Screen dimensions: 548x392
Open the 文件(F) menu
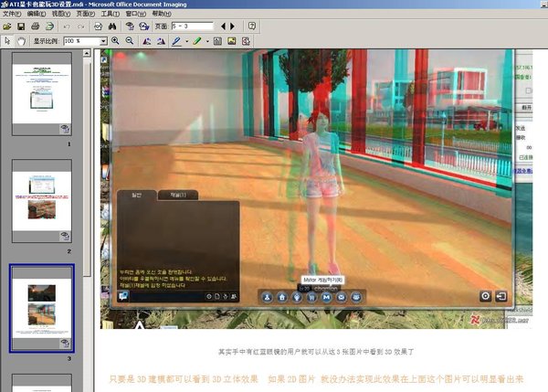coord(12,14)
